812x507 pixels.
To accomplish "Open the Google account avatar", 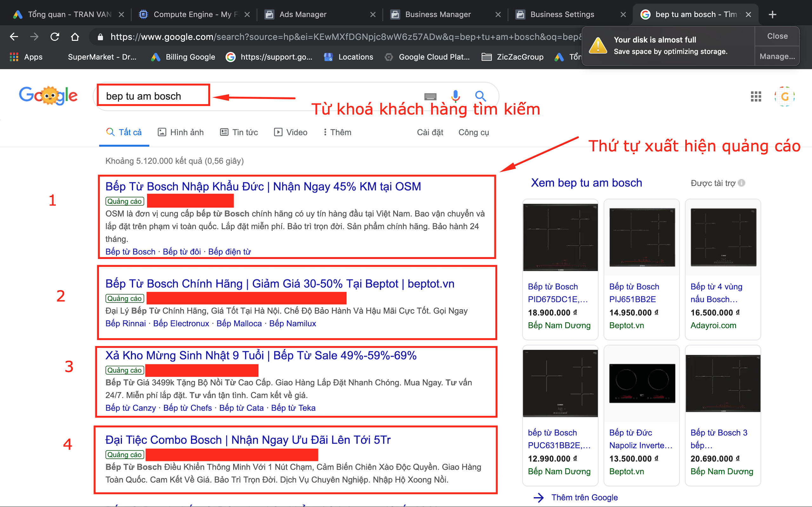I will pos(784,96).
